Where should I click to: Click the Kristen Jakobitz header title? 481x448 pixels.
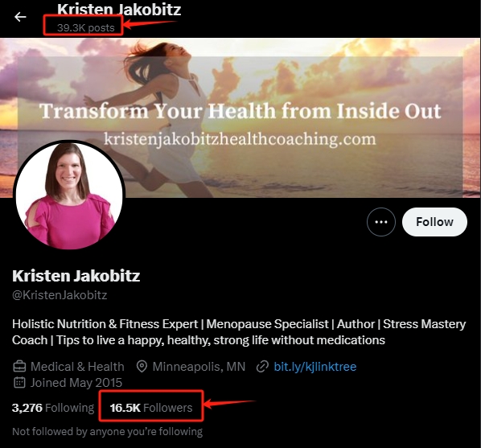[x=119, y=10]
